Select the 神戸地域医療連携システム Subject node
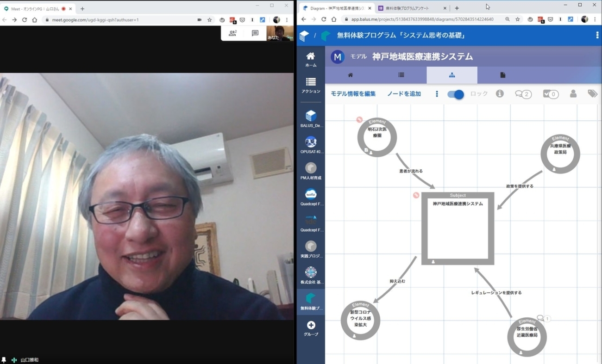602x364 pixels. point(458,228)
